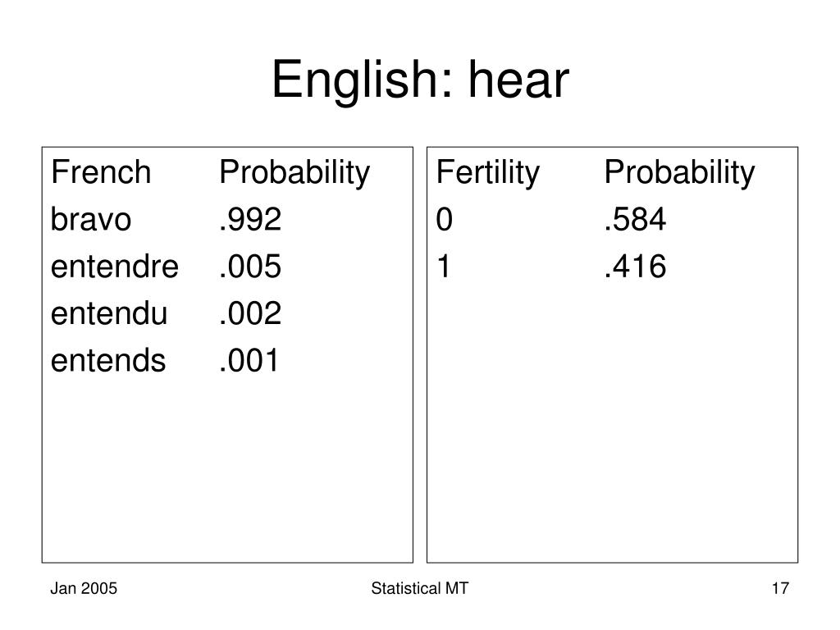This screenshot has width=840, height=630.
Task: Select fertility value 1
Action: (x=444, y=267)
